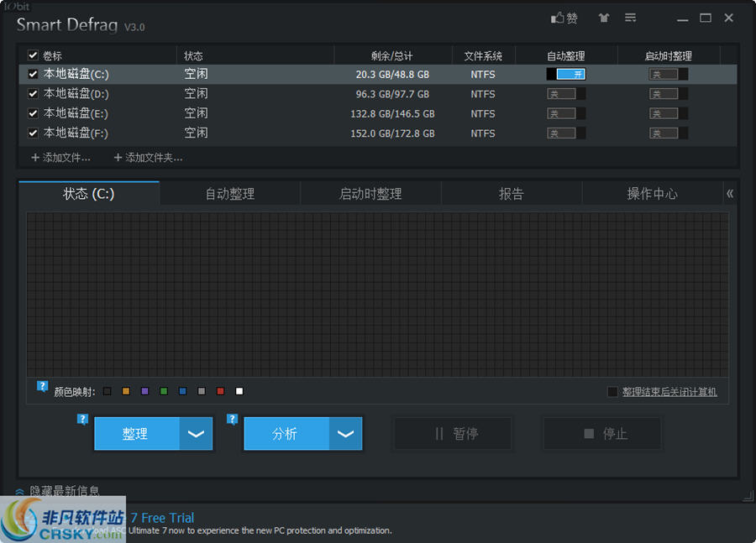The width and height of the screenshot is (756, 543).
Task: Click the 停止 (Stop) control
Action: (x=602, y=433)
